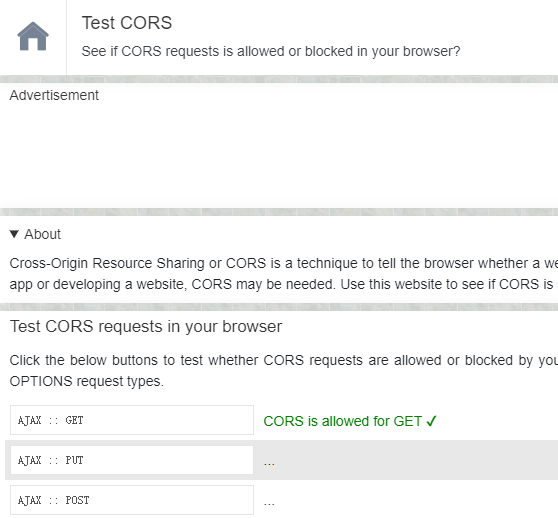Click the About summary label
The width and height of the screenshot is (558, 518).
[x=42, y=234]
